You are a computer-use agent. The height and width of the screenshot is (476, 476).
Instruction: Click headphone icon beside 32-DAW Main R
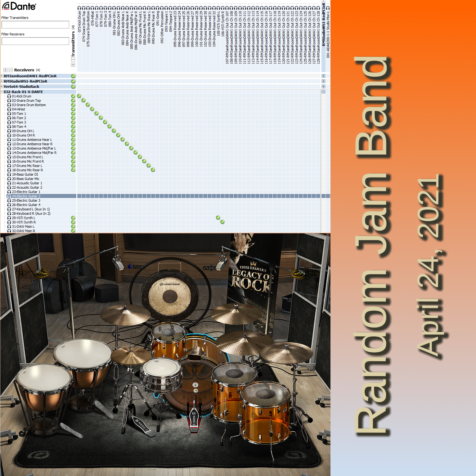click(9, 231)
